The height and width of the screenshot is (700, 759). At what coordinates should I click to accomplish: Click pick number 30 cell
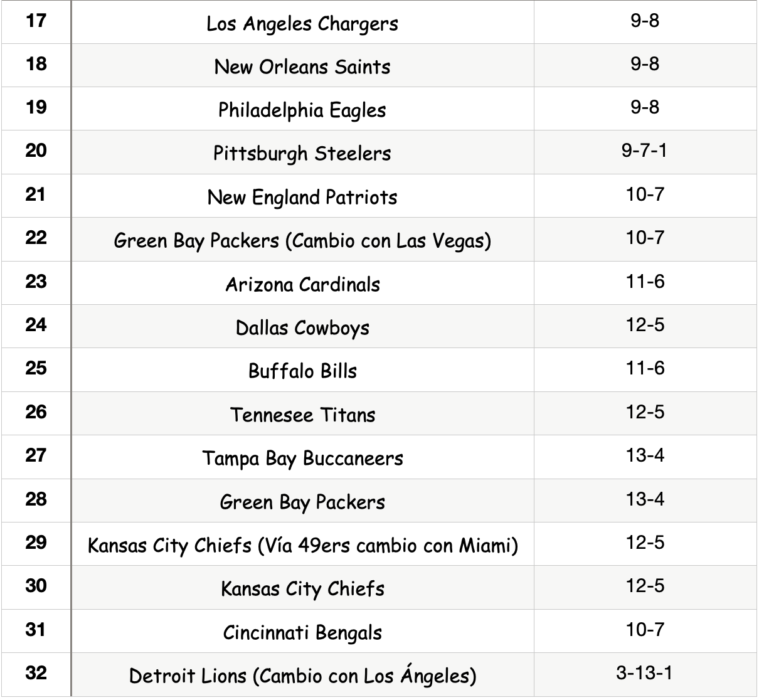tap(36, 586)
